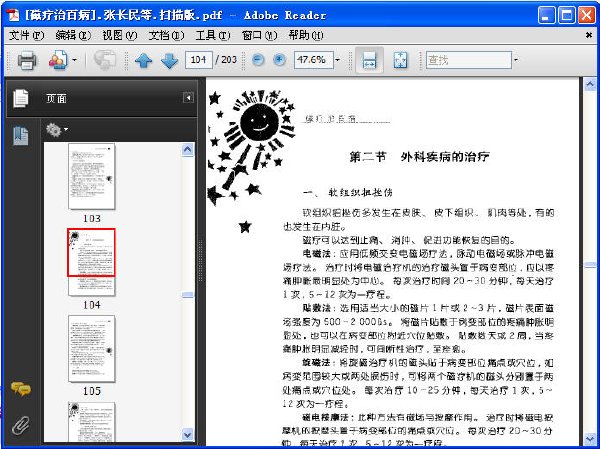Viewport: 600px width, 449px height.
Task: Click document scroll up arrow
Action: pyautogui.click(x=590, y=84)
